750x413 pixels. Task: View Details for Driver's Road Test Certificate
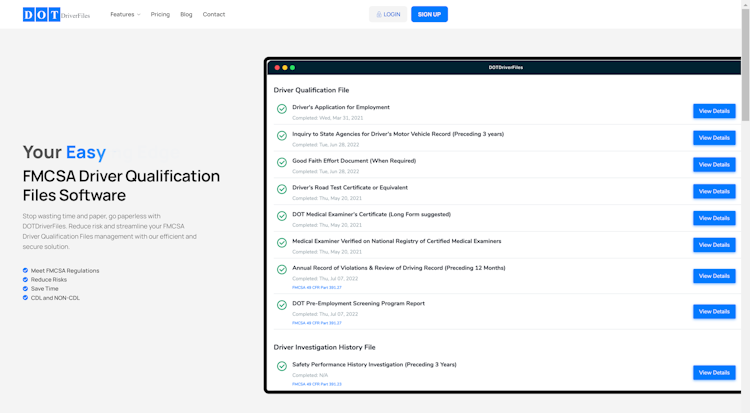(x=714, y=191)
